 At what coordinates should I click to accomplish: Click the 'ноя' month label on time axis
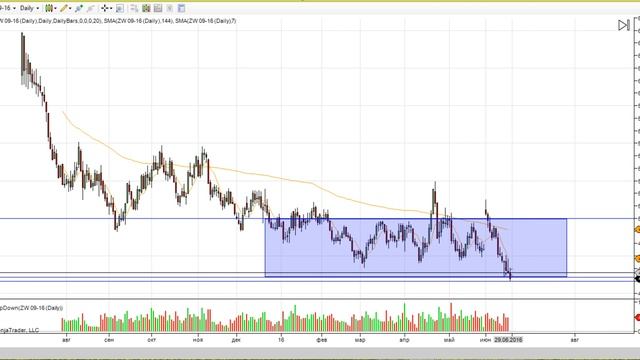[x=198, y=340]
